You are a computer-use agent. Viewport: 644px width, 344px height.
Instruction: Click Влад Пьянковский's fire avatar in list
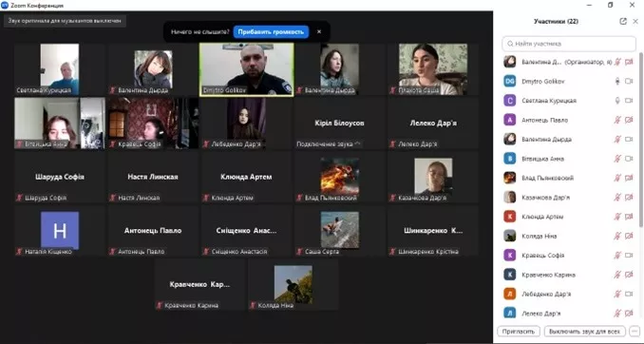click(x=510, y=178)
